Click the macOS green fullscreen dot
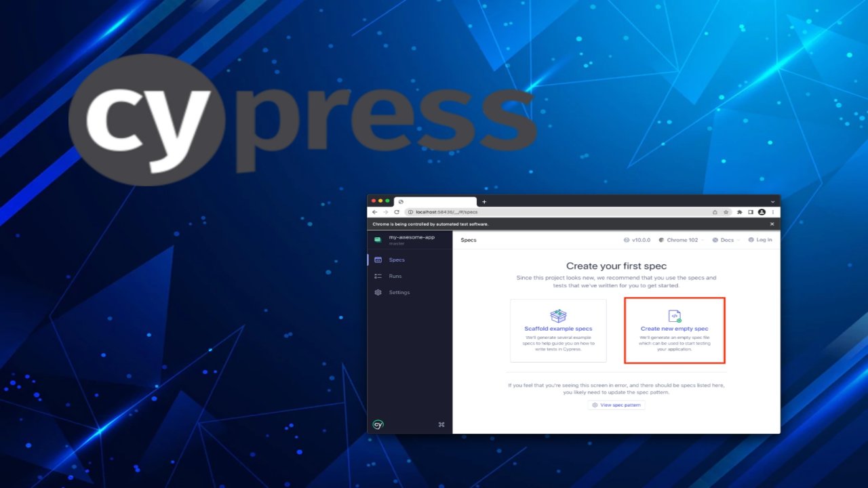 click(x=387, y=201)
